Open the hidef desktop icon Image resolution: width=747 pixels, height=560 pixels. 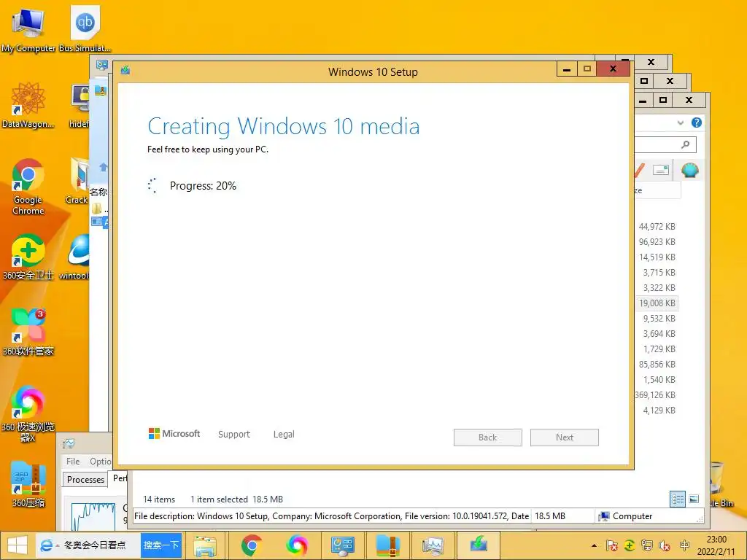coord(79,106)
